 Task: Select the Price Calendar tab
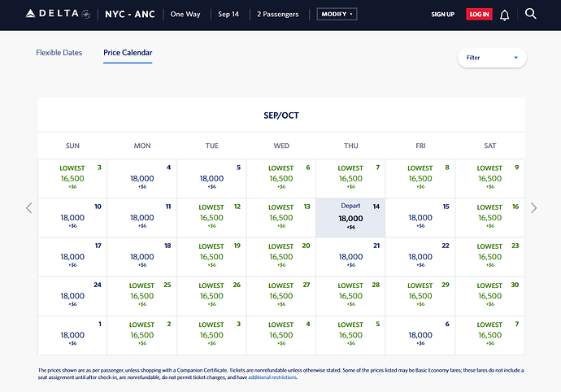128,53
